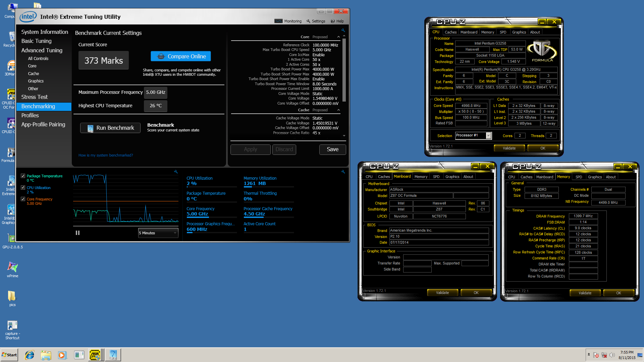Click OK in Memory CPU-Z window
This screenshot has height=362, width=644.
coord(619,293)
